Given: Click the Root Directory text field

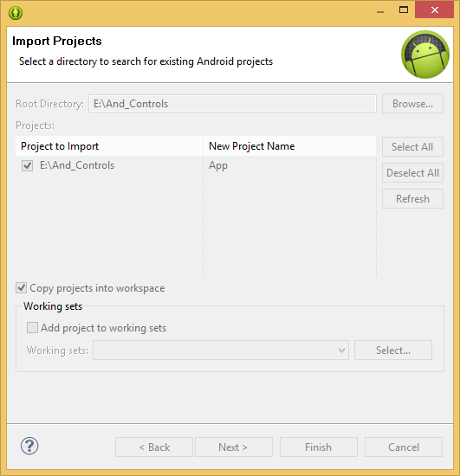Looking at the screenshot, I should click(x=232, y=104).
